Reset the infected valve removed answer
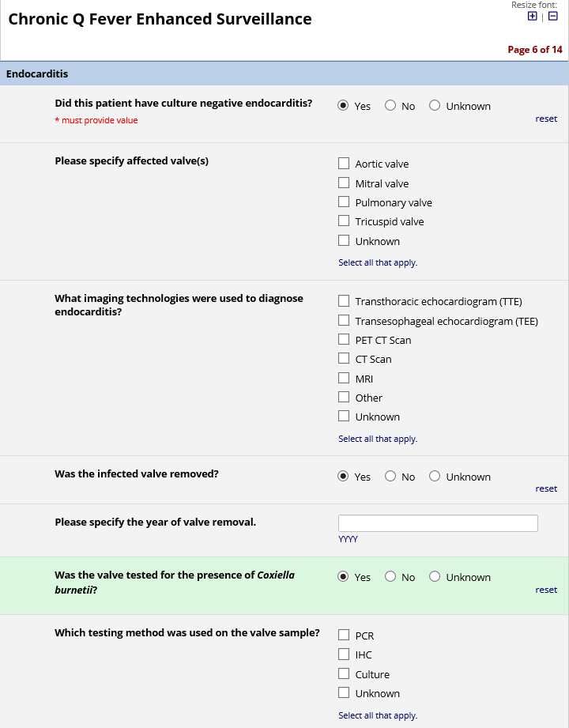The height and width of the screenshot is (728, 569). pyautogui.click(x=546, y=488)
